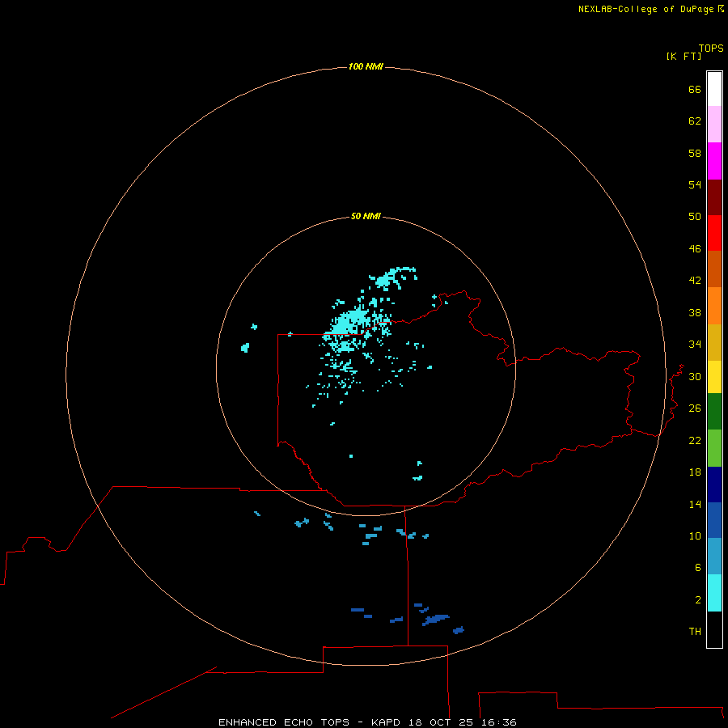Image resolution: width=728 pixels, height=728 pixels.
Task: Select the 14 legend value
Action: pyautogui.click(x=695, y=504)
